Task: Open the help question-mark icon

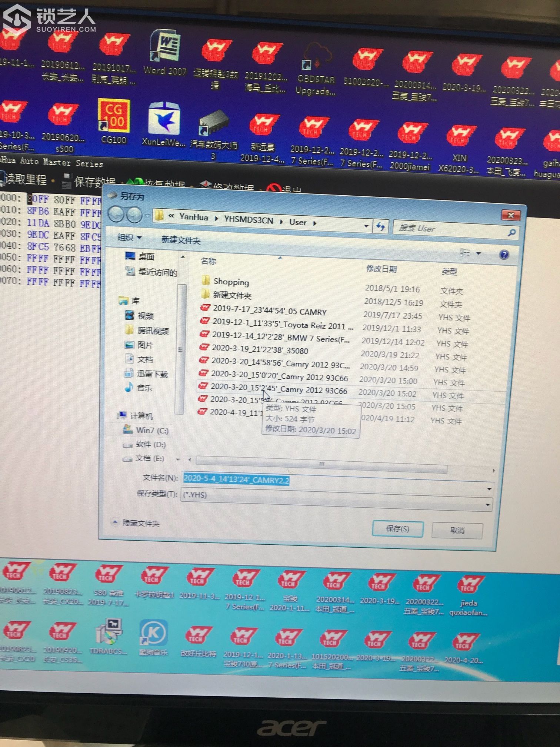Action: pos(504,255)
